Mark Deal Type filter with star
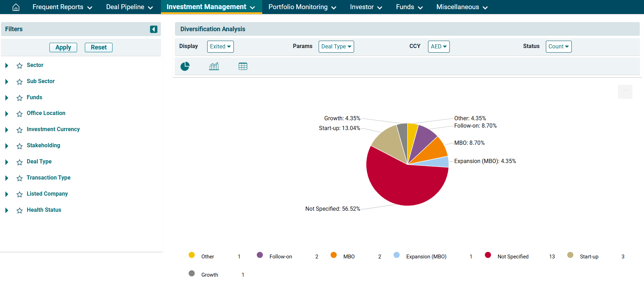This screenshot has width=644, height=284. pos(20,162)
